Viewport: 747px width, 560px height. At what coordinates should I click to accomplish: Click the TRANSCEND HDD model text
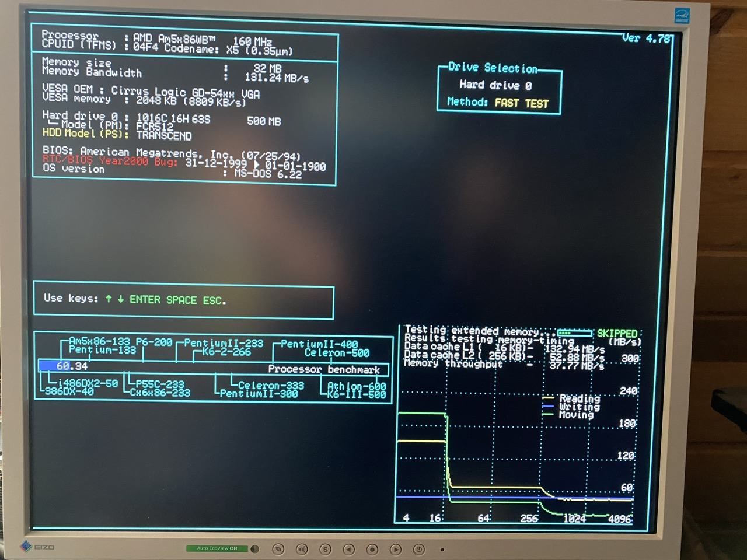(164, 135)
